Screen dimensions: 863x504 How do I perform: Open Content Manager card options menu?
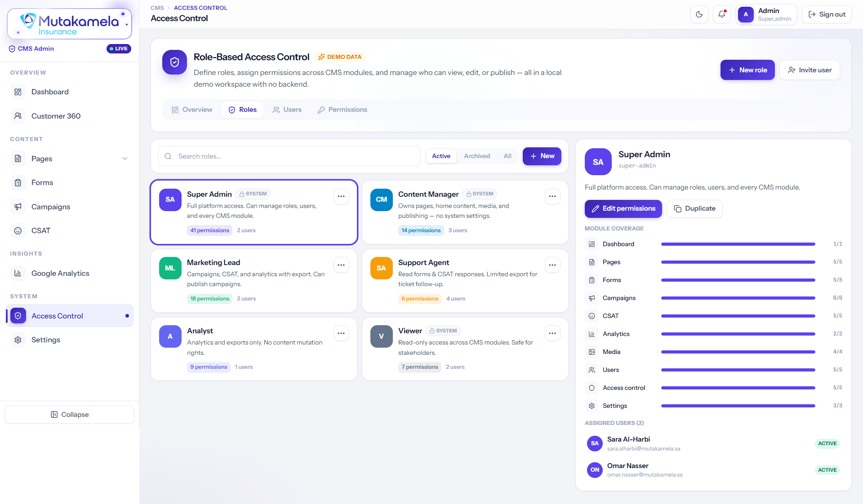(x=552, y=196)
